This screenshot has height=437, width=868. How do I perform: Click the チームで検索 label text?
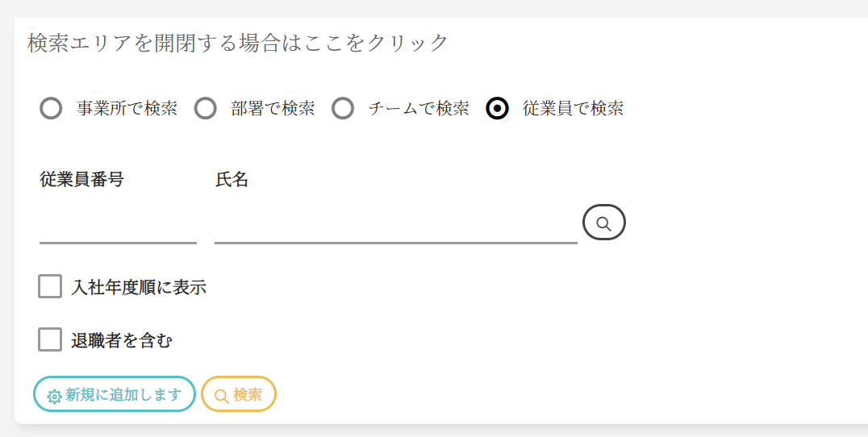coord(419,108)
